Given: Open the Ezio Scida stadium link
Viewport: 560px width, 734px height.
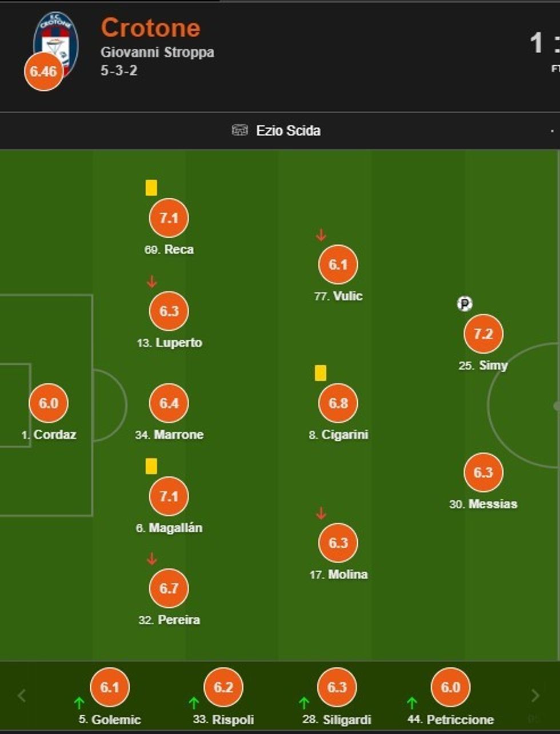Looking at the screenshot, I should 288,130.
